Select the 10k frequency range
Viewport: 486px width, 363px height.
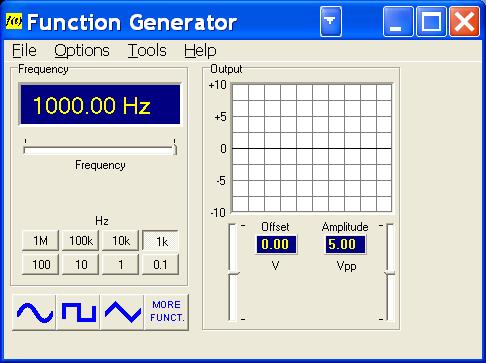point(120,240)
